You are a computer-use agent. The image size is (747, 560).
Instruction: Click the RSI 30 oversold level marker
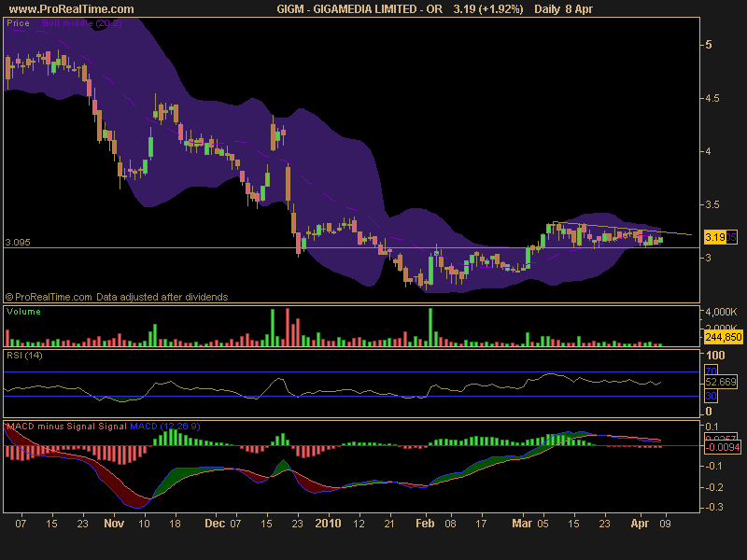tap(710, 396)
